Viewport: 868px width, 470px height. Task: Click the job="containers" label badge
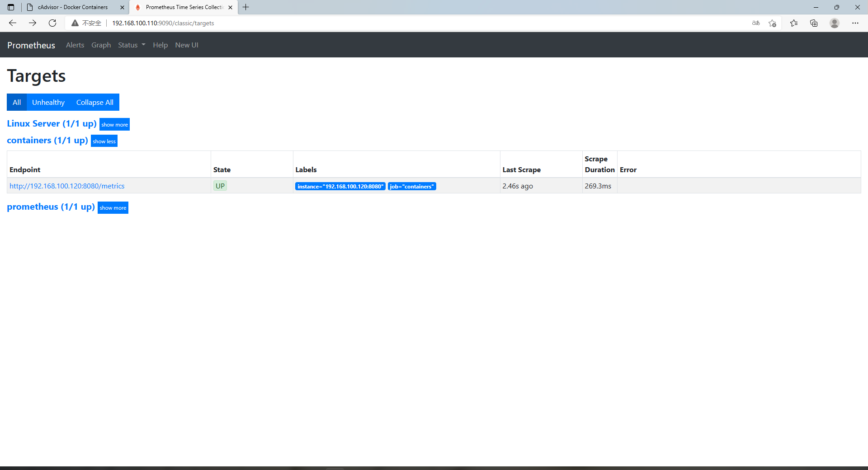pos(412,186)
